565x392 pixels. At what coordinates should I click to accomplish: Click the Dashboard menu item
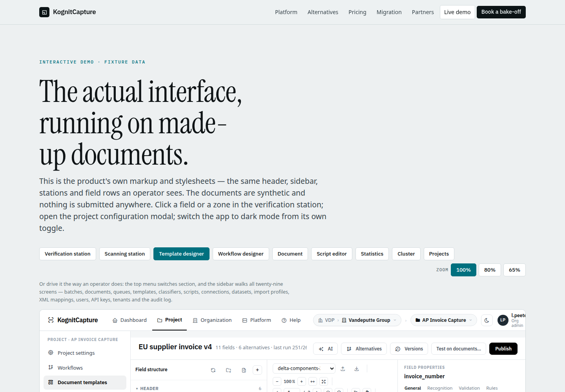click(x=129, y=320)
